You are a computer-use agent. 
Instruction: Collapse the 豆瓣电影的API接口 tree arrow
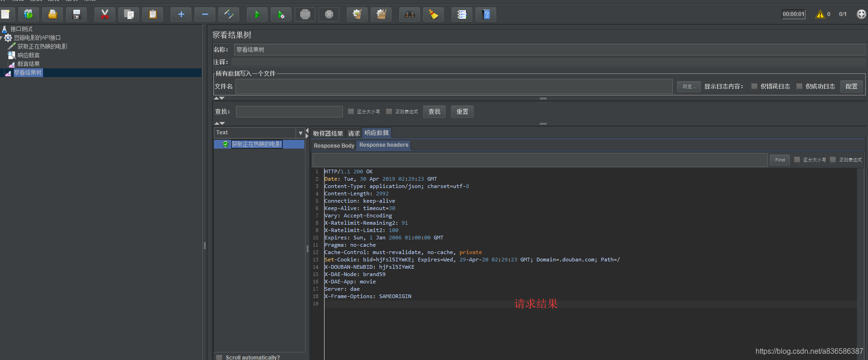[1, 38]
